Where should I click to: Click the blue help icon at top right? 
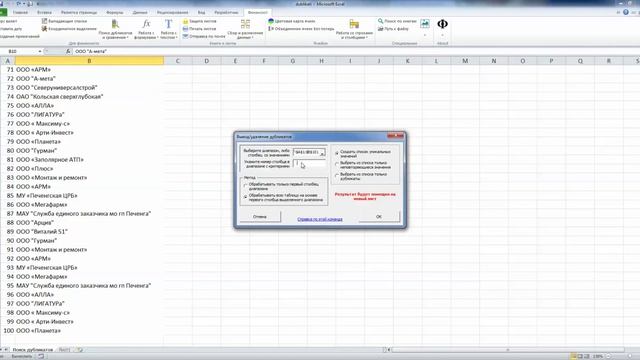click(x=626, y=12)
